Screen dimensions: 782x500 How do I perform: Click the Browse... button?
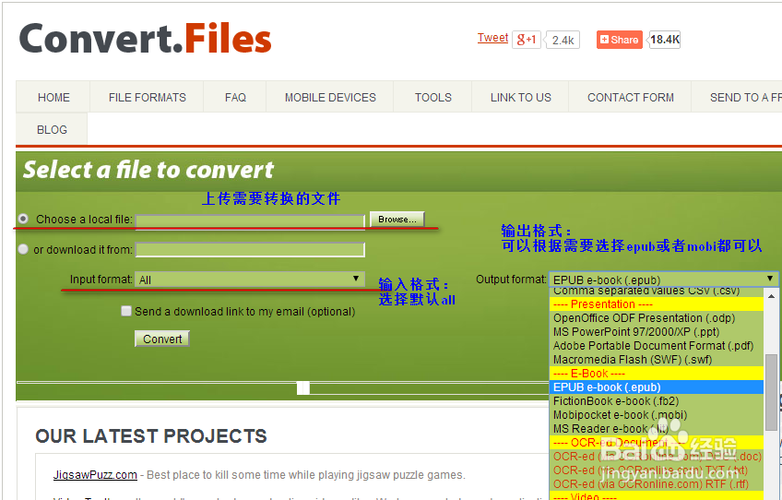pyautogui.click(x=397, y=219)
